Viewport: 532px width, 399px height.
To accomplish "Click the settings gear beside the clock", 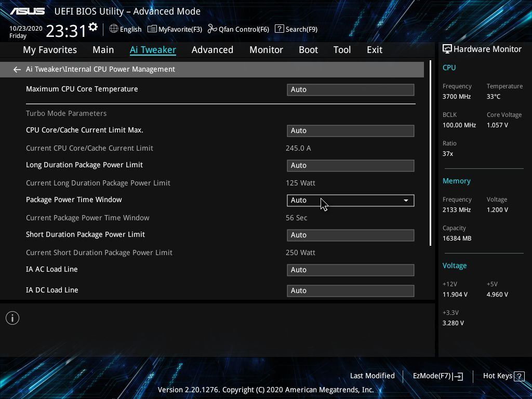I will click(93, 27).
